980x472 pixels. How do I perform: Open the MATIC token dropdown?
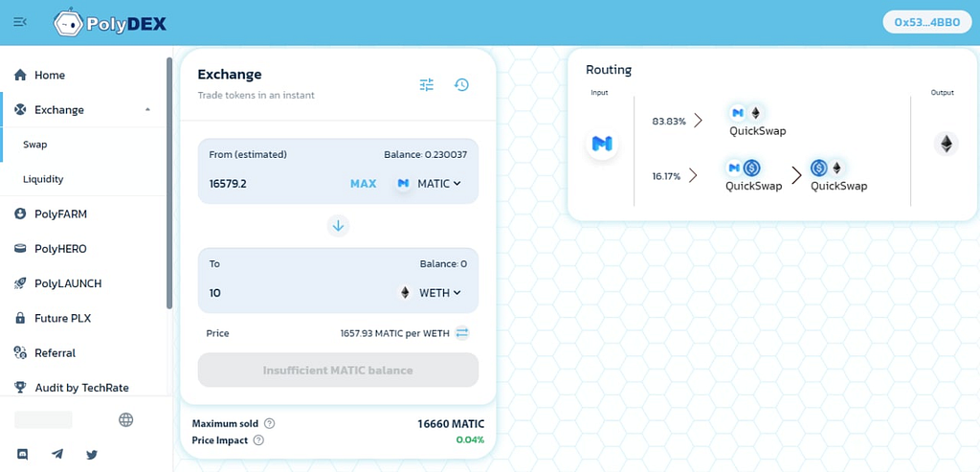[430, 183]
